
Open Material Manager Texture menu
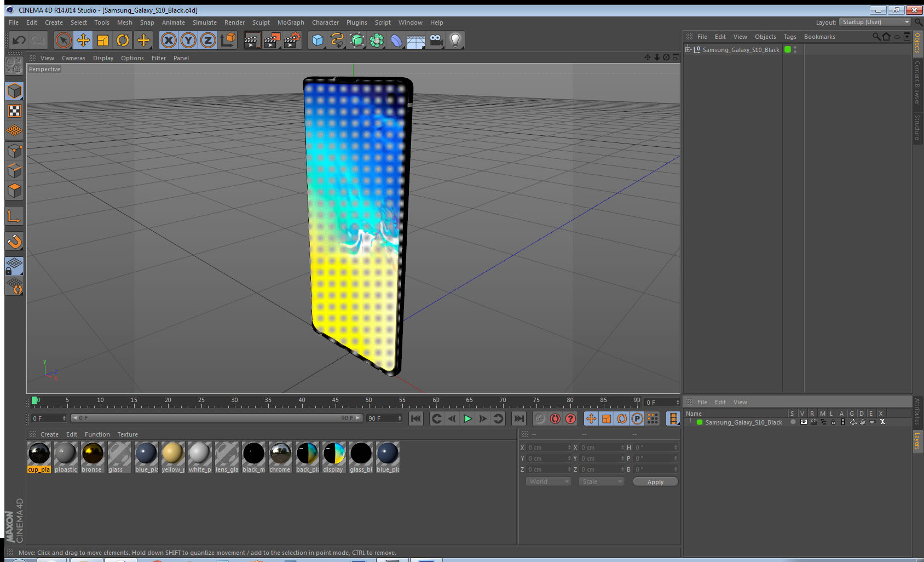(128, 434)
